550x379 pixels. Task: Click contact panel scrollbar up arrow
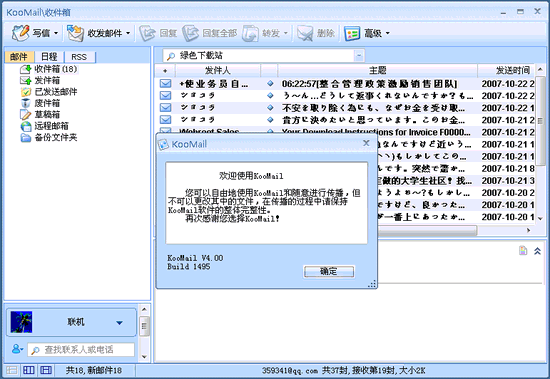(x=144, y=310)
